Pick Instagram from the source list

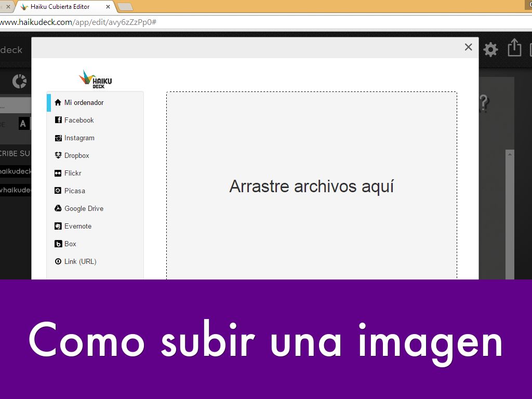click(79, 138)
